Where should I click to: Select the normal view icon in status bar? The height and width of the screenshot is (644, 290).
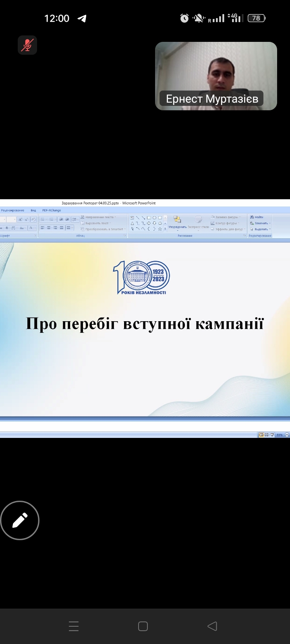click(x=261, y=435)
